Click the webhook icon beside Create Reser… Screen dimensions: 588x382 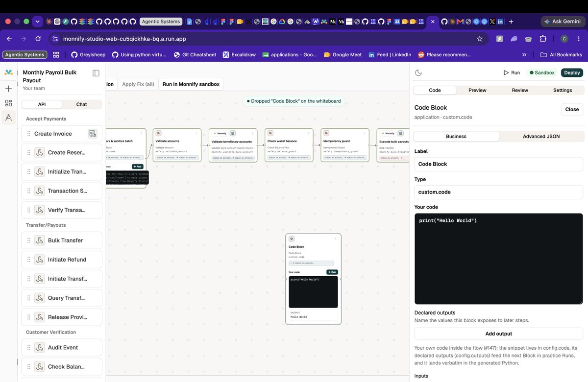coord(40,152)
